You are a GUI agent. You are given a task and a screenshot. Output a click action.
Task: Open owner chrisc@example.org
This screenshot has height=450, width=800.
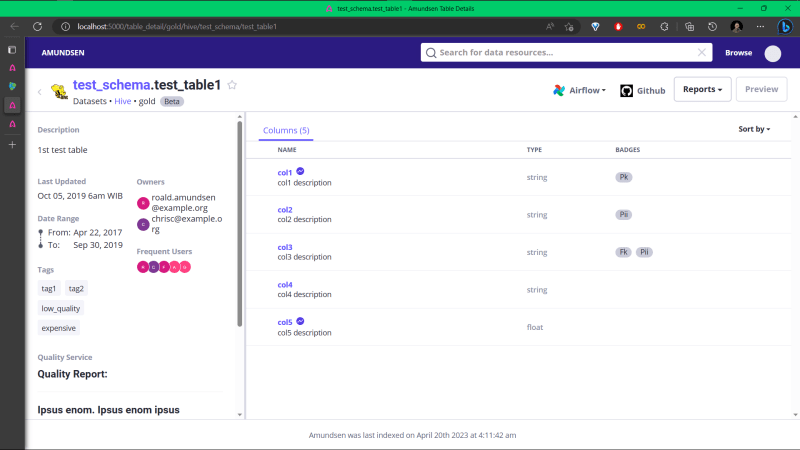pyautogui.click(x=187, y=224)
